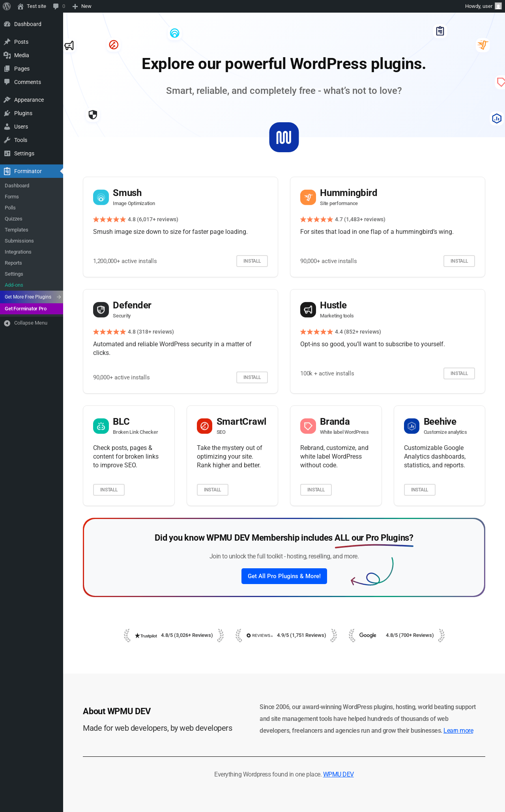This screenshot has width=505, height=812.
Task: Select Get More Free Plugins
Action: pyautogui.click(x=32, y=297)
